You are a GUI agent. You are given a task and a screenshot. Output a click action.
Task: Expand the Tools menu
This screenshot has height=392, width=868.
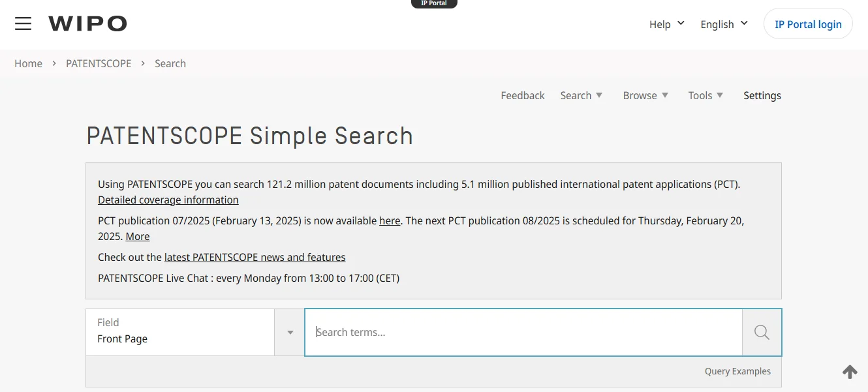[705, 95]
